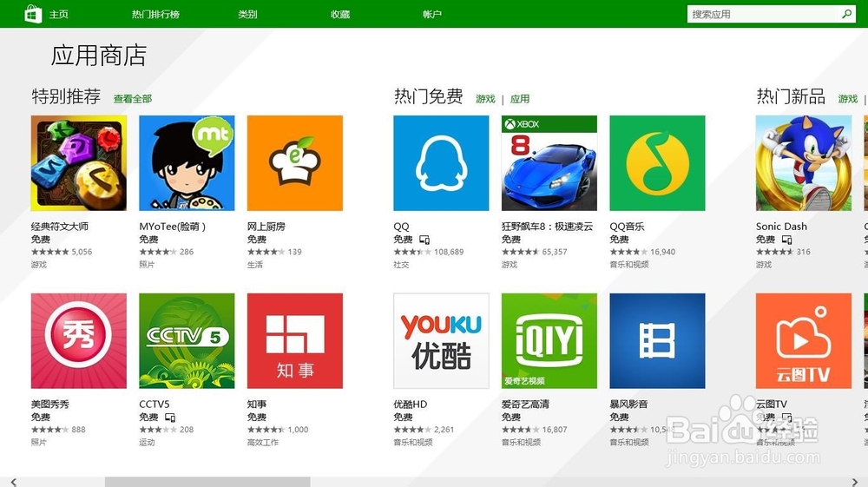Open the 狂野飙车8 racing game icon
Image resolution: width=868 pixels, height=487 pixels.
(x=549, y=163)
